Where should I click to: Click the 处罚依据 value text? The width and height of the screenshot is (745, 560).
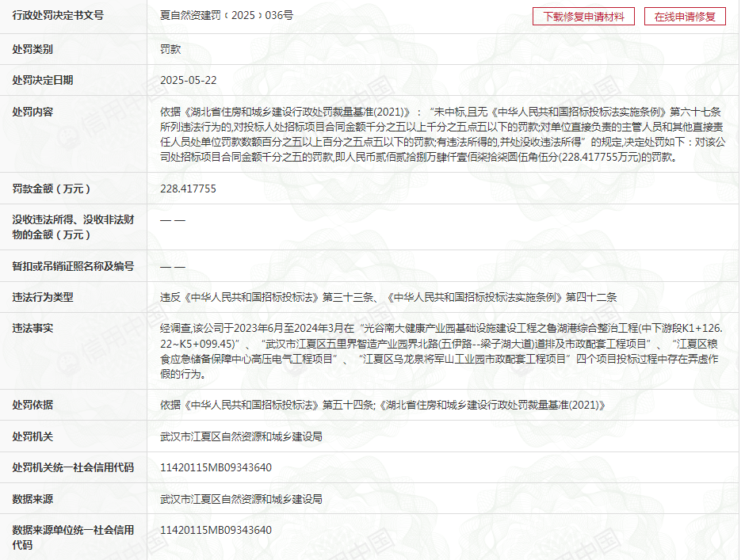(383, 405)
